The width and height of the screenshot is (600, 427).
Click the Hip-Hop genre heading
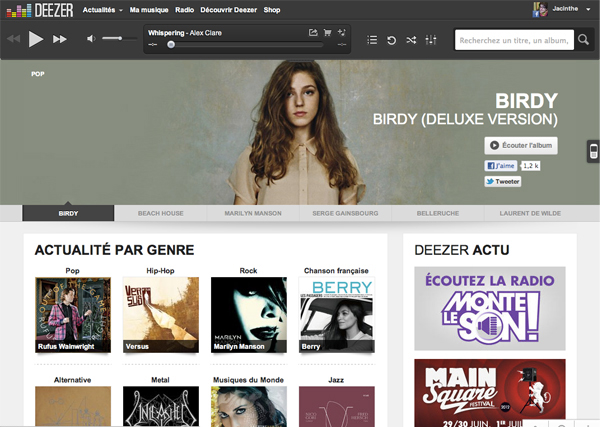point(160,271)
